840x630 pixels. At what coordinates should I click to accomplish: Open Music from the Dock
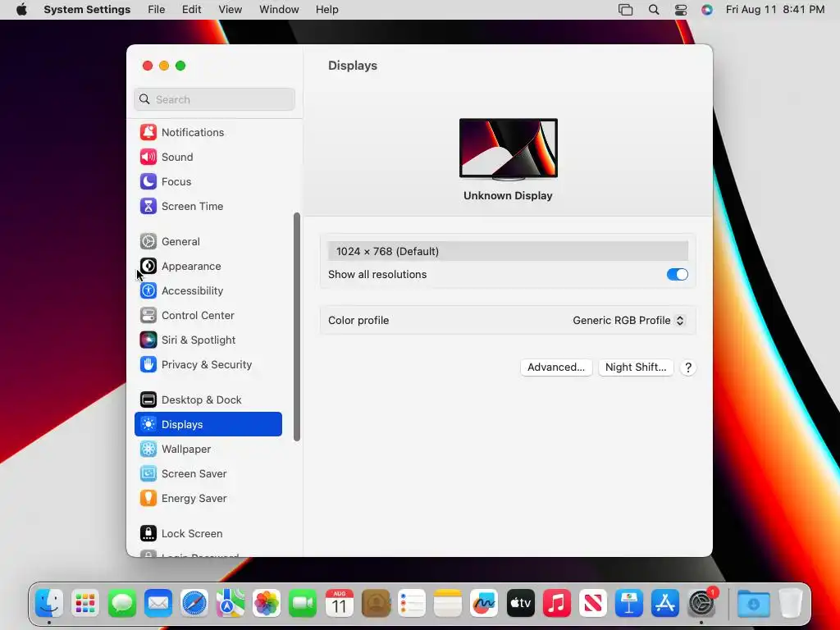pos(557,604)
